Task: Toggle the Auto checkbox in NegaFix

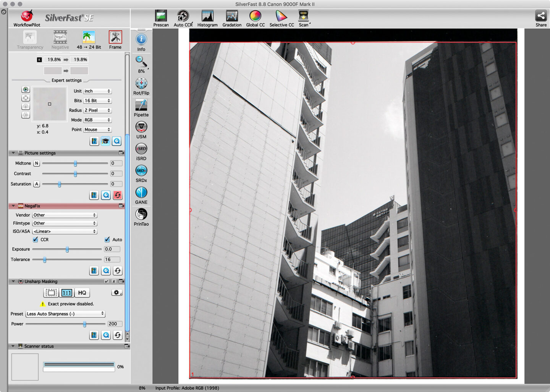Action: click(107, 240)
